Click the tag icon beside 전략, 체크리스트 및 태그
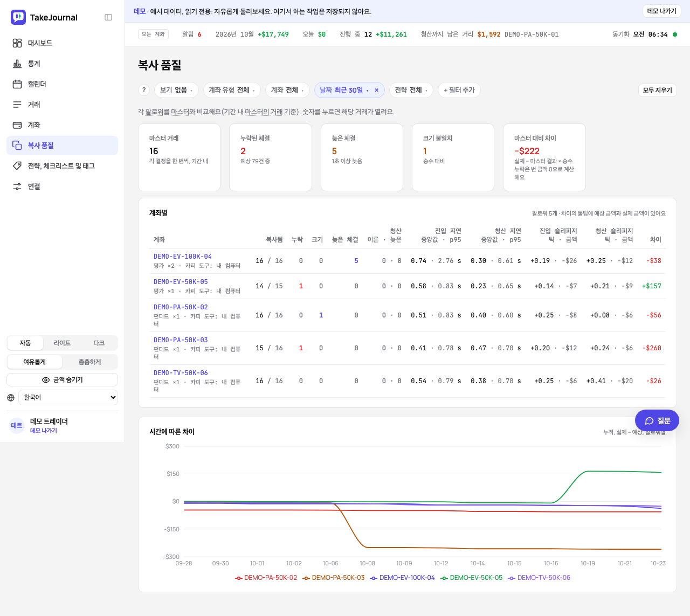The image size is (690, 616). [17, 166]
